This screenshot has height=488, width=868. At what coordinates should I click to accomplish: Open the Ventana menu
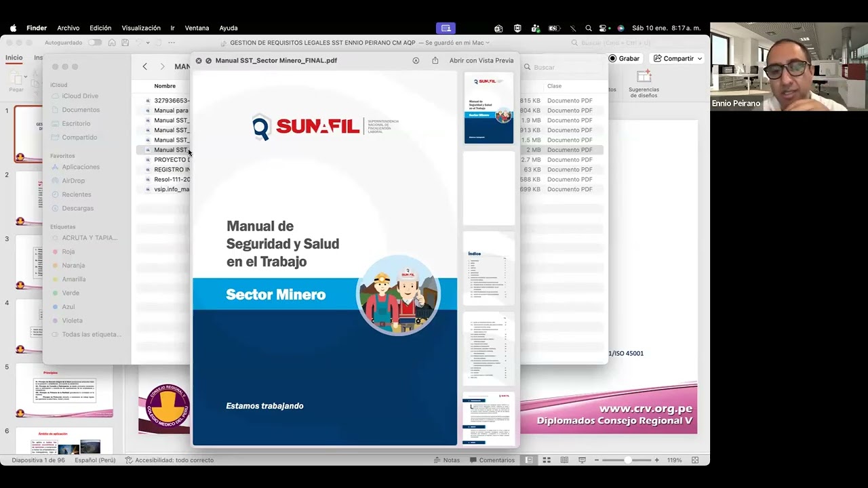coord(197,28)
